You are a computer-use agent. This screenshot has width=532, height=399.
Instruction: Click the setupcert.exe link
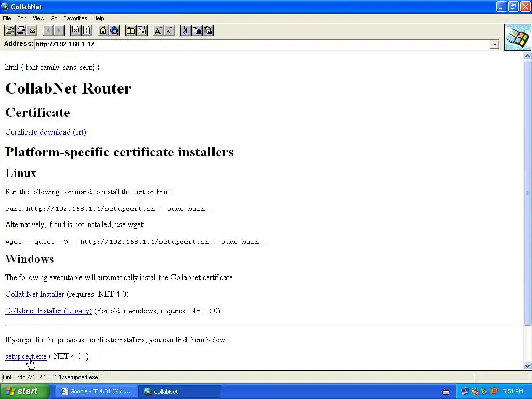coord(26,356)
